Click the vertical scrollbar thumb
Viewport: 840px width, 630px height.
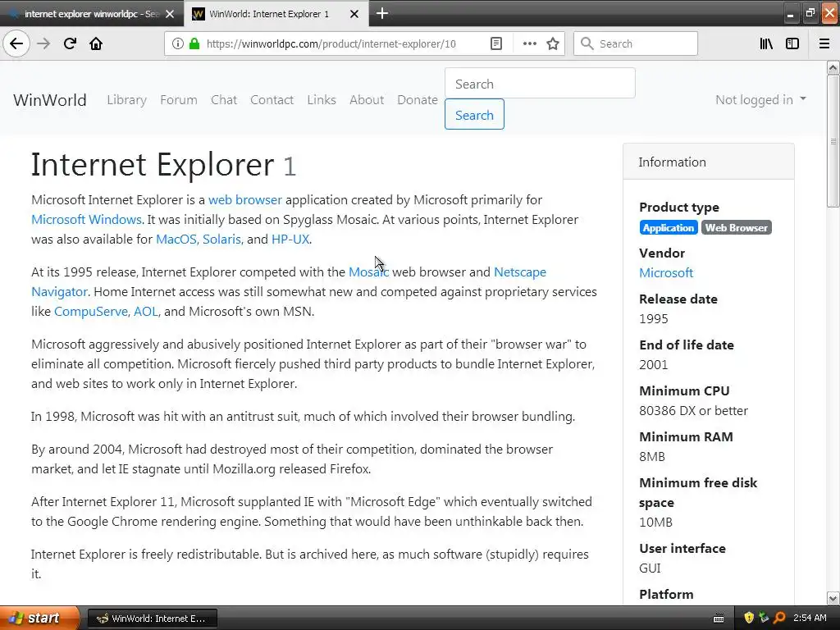click(x=833, y=141)
